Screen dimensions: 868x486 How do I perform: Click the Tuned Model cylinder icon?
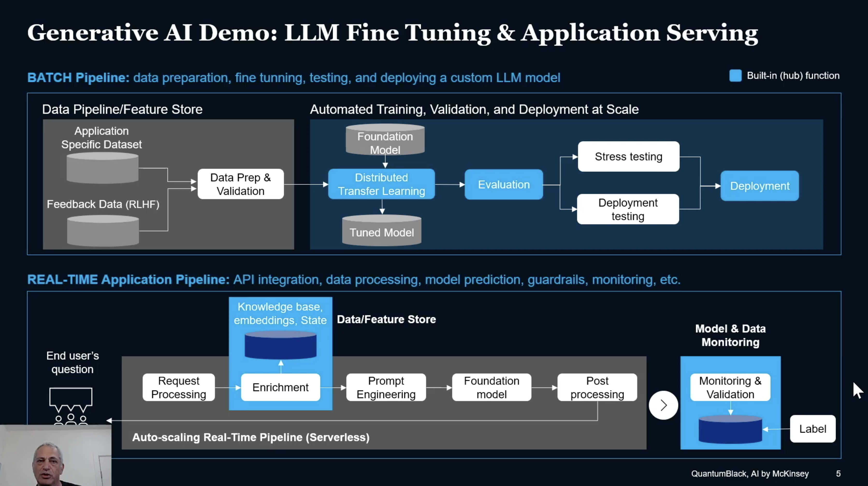(381, 231)
